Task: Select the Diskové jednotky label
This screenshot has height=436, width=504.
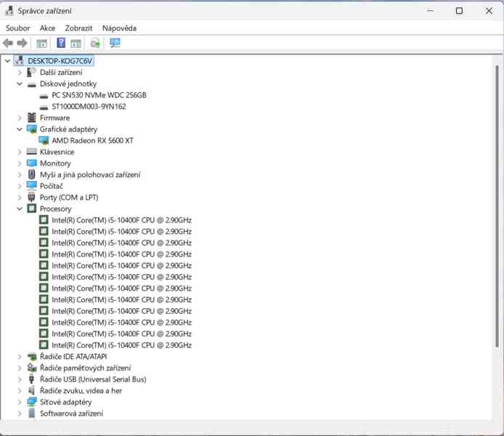Action: (68, 84)
